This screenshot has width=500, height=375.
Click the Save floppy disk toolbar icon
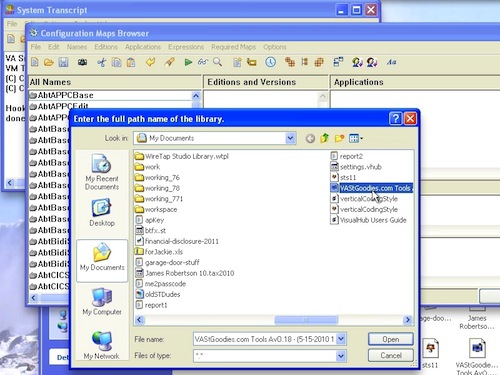(63, 62)
